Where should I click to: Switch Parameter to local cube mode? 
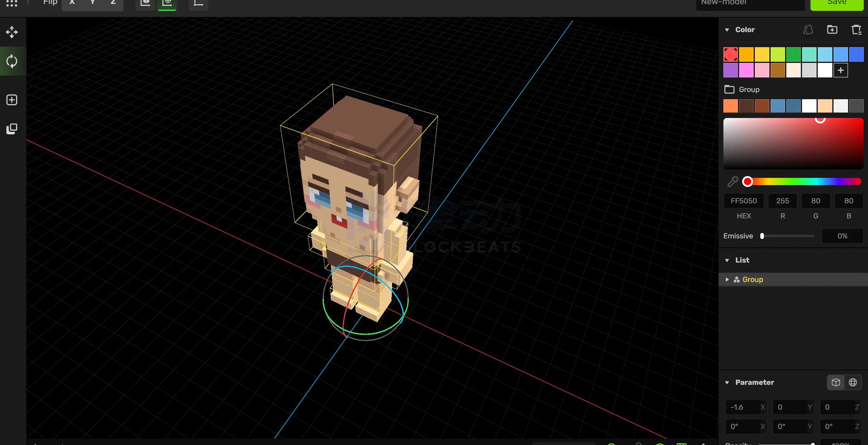coord(836,382)
